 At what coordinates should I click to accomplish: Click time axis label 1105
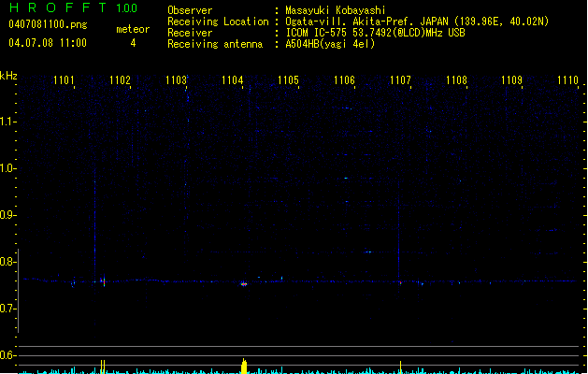[x=288, y=80]
